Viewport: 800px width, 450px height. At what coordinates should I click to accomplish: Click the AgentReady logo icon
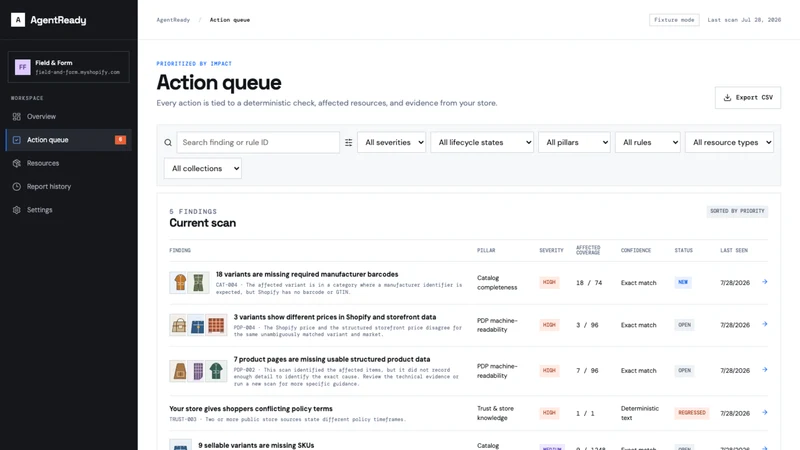(18, 20)
